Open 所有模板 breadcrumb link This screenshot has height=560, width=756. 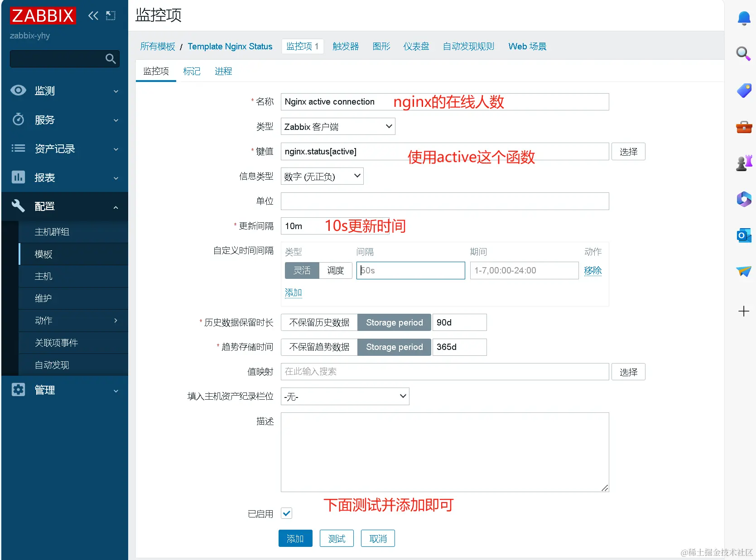pos(158,46)
